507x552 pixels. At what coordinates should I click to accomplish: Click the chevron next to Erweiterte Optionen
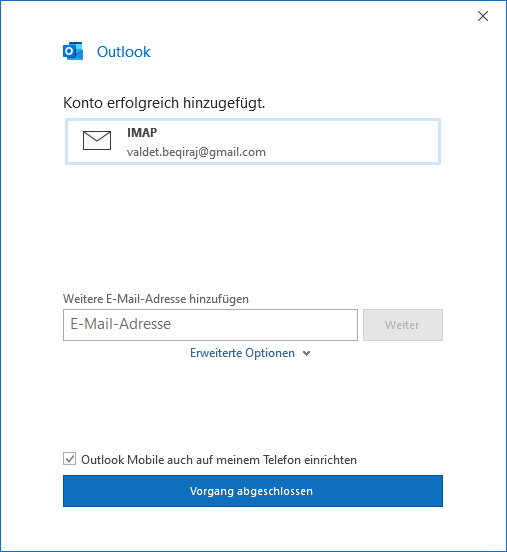click(x=307, y=353)
